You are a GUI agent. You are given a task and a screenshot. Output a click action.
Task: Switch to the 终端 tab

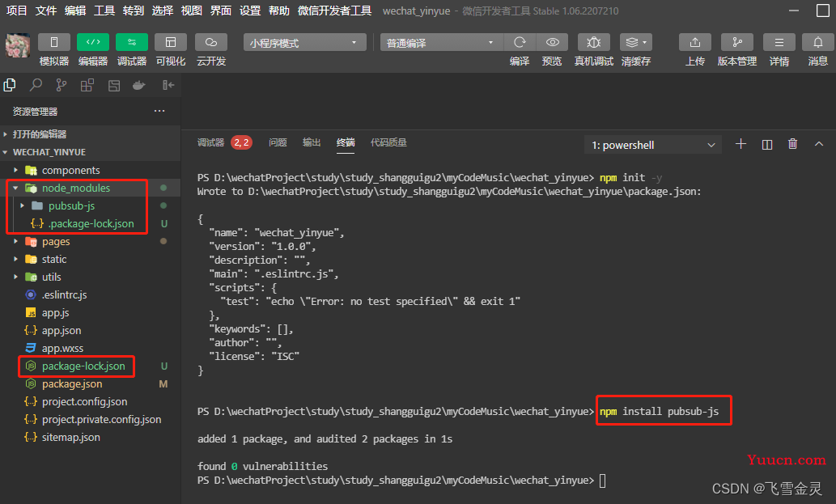click(346, 142)
